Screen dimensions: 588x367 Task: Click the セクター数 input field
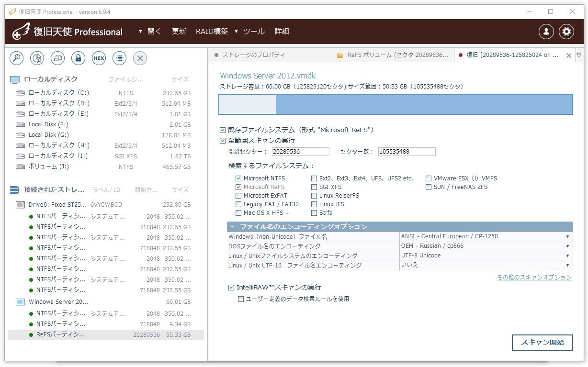tap(407, 152)
